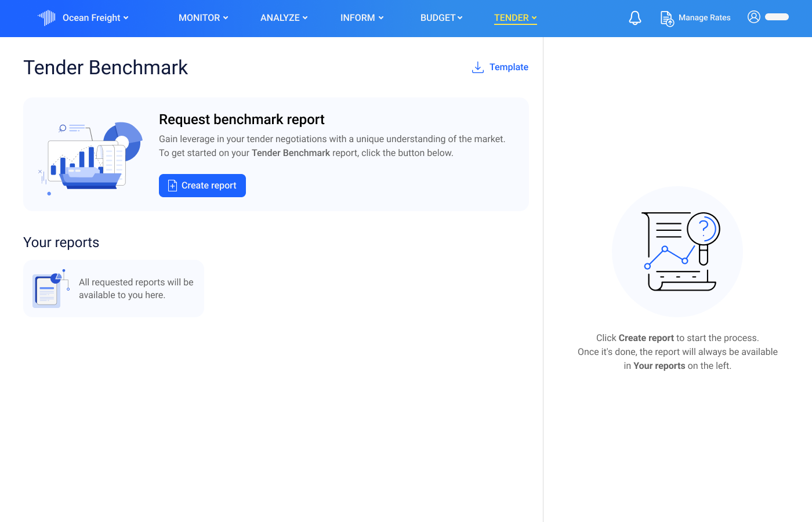Click the download icon next to Template
This screenshot has height=522, width=812.
tap(477, 67)
